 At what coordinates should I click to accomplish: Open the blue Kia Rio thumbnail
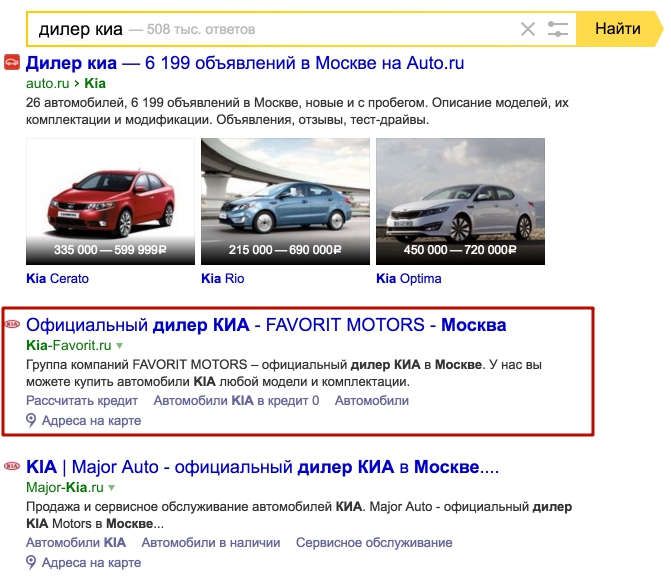click(285, 201)
